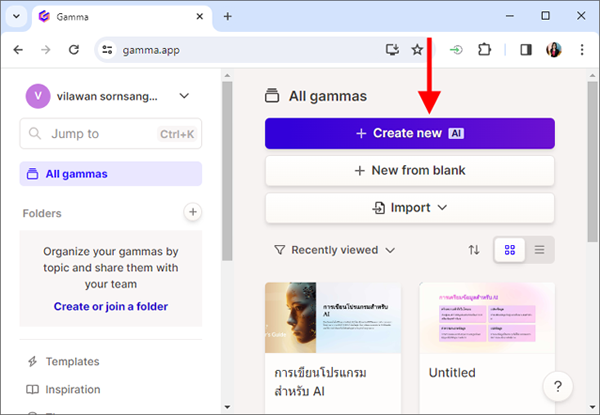Open the Thai AI programming gamma thumbnail
600x415 pixels.
tap(333, 317)
